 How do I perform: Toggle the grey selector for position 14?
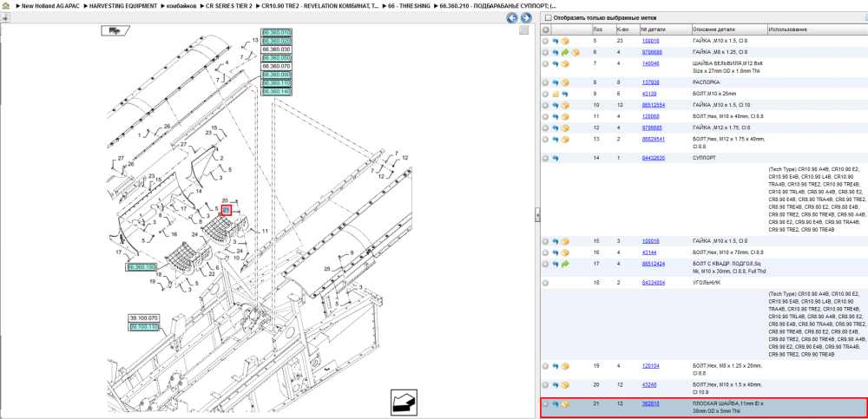[x=545, y=158]
